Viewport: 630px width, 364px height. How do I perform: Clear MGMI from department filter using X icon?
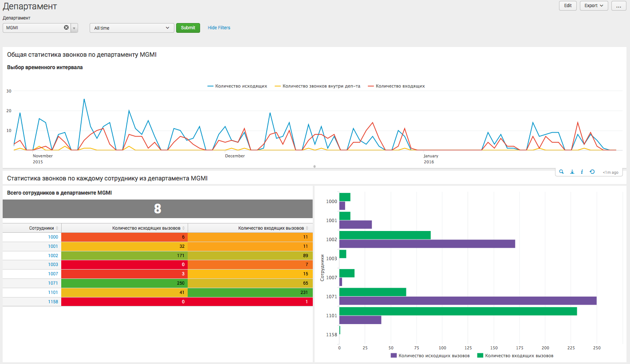point(66,27)
